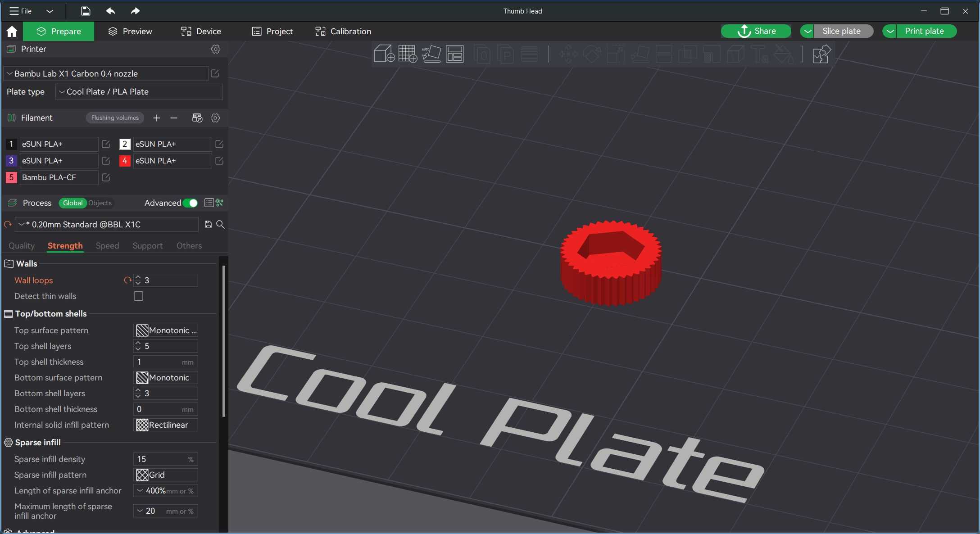Open the Bottom surface pattern dropdown
The width and height of the screenshot is (980, 534).
click(166, 378)
